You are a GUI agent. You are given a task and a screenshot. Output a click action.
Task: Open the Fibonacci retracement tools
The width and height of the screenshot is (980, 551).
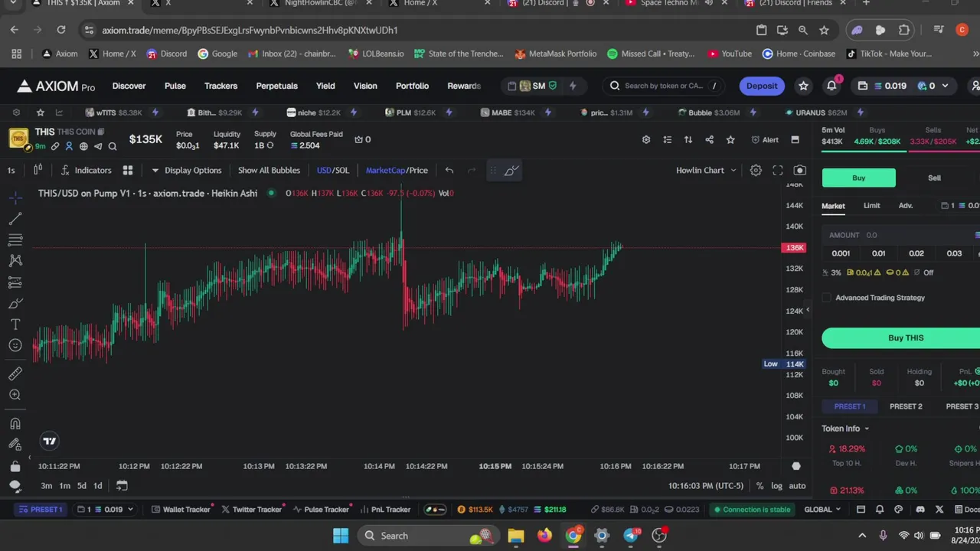tap(15, 240)
